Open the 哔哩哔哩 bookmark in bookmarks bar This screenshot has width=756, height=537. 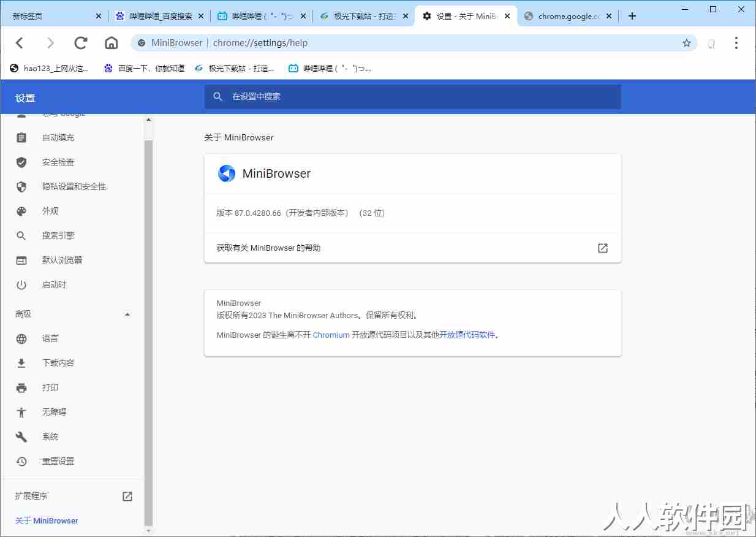point(330,68)
